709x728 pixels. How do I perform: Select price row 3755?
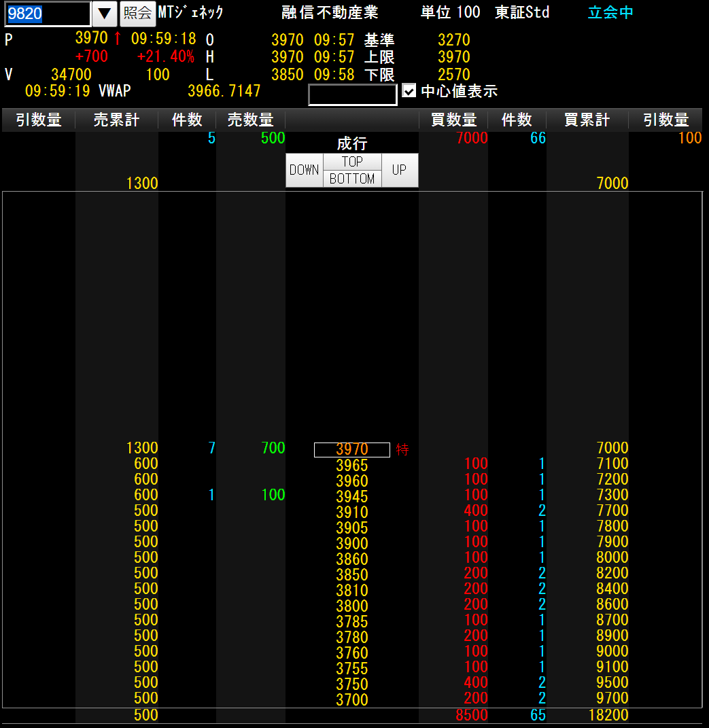point(352,669)
